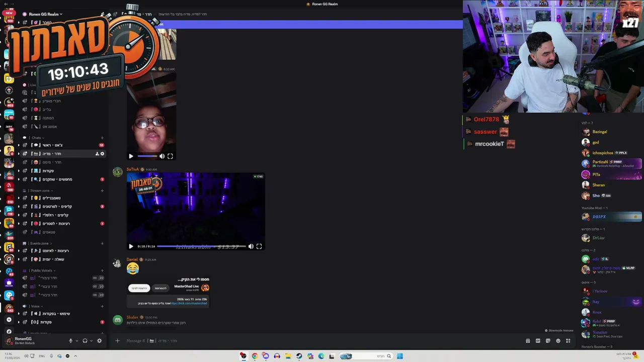Open the Ronen GG Realm server menu
The height and width of the screenshot is (362, 644).
[45, 14]
